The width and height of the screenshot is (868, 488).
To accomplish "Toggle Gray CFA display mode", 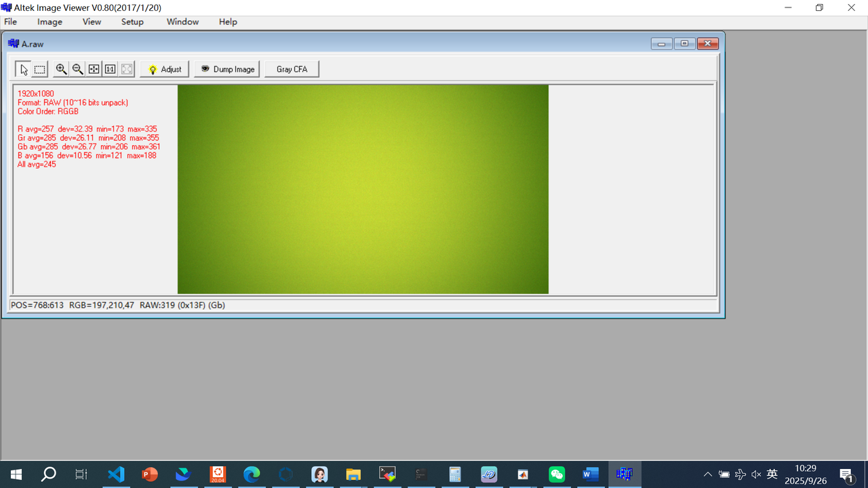I will click(x=292, y=69).
